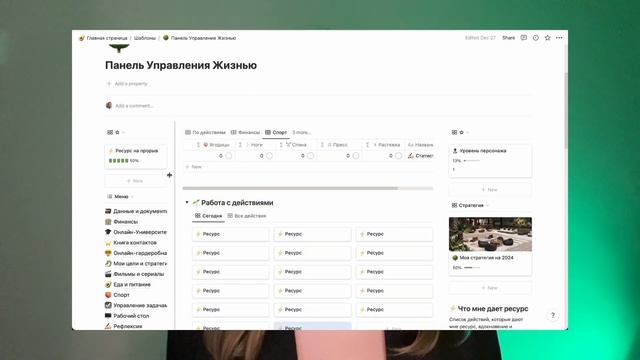The image size is (640, 360).
Task: Open the comments panel icon beside Share
Action: point(524,38)
